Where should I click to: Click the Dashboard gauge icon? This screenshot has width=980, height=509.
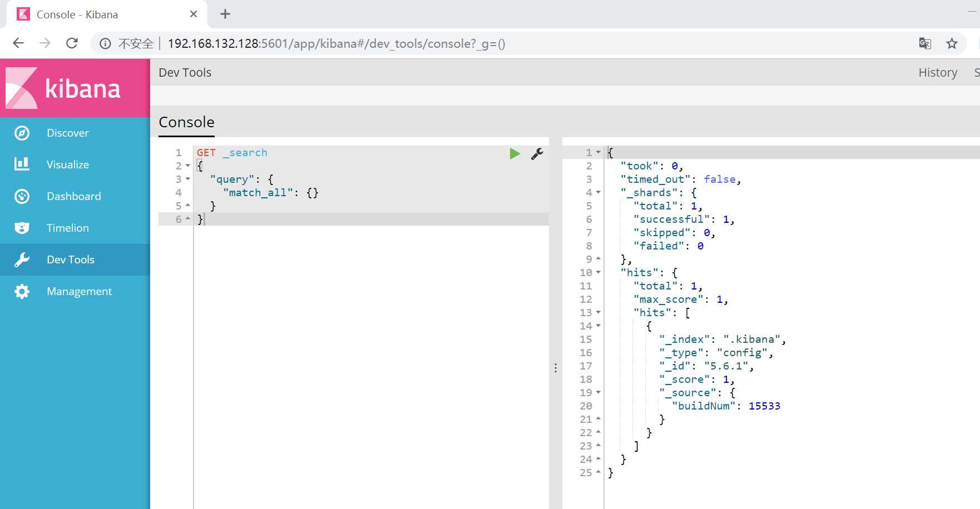coord(22,196)
